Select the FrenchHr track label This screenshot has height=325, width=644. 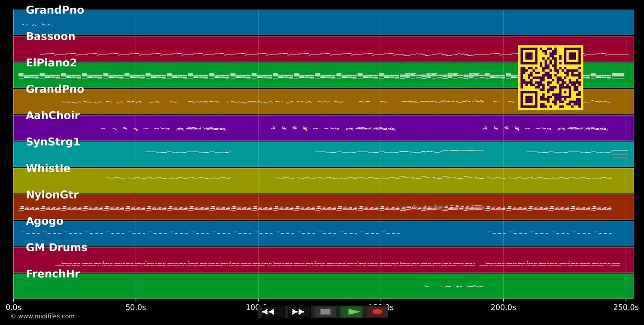pos(53,274)
